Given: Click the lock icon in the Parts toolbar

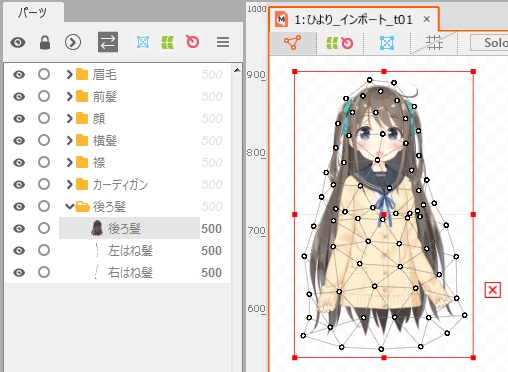Looking at the screenshot, I should (x=45, y=42).
